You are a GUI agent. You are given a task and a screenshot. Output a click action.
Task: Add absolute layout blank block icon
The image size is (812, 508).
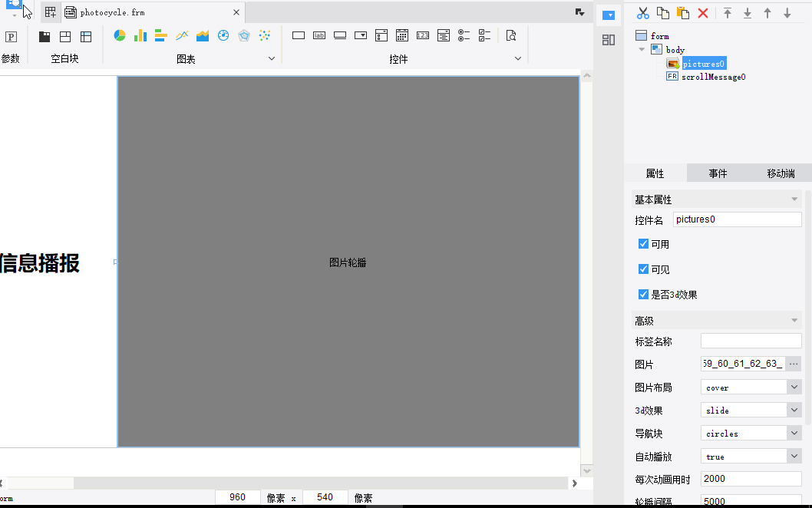tap(86, 36)
